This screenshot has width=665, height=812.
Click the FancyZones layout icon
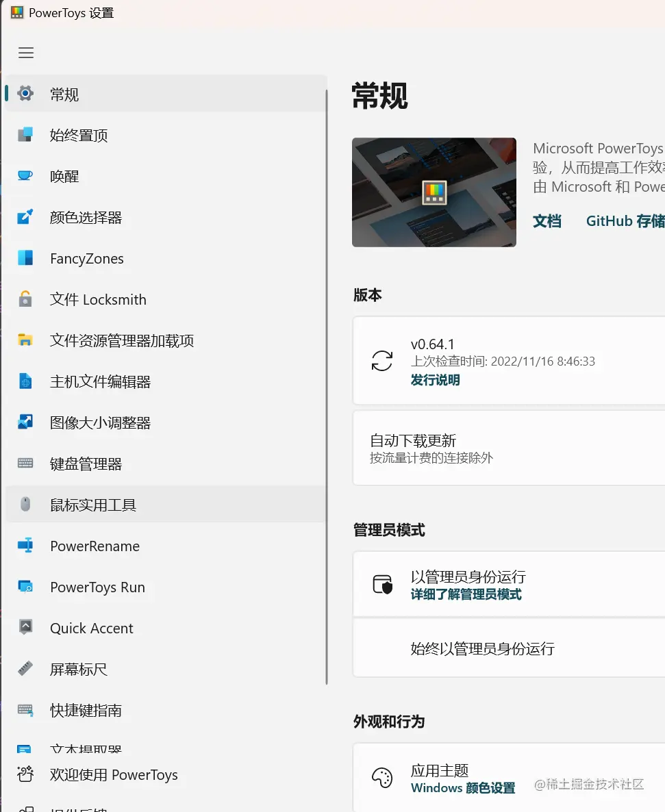point(25,258)
